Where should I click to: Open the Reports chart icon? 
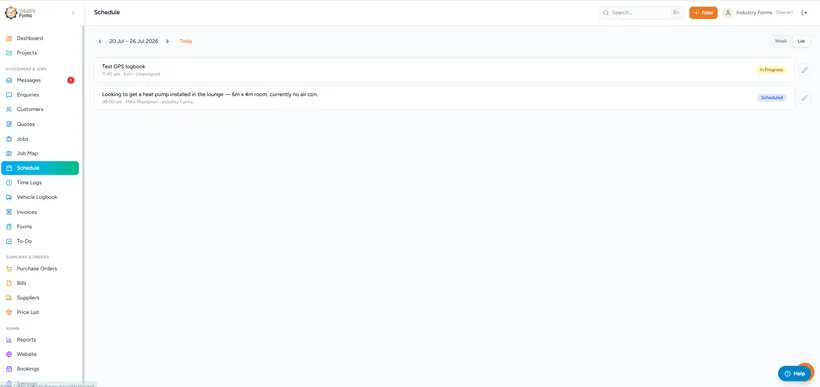[9, 340]
